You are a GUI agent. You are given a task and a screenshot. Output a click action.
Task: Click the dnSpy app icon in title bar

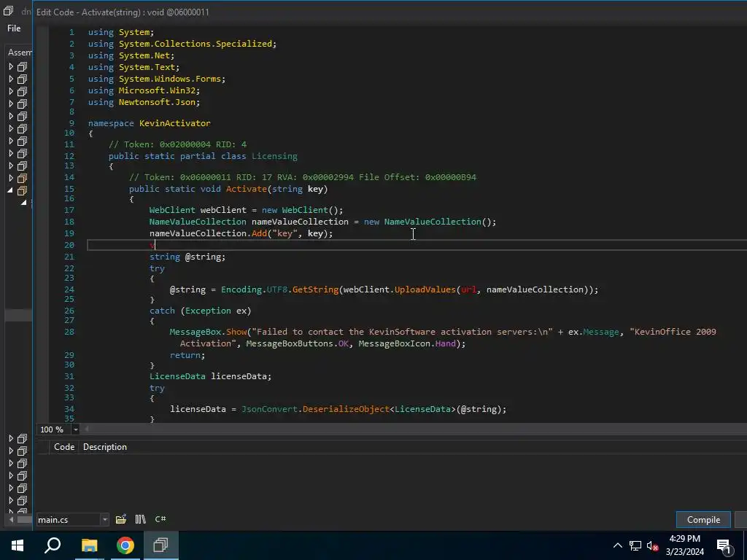[8, 11]
